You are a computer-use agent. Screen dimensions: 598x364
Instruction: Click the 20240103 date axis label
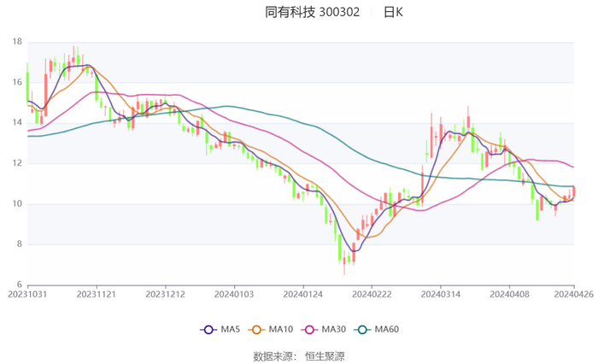click(x=232, y=295)
